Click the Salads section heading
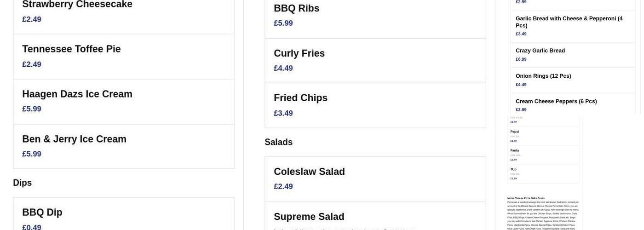 278,142
